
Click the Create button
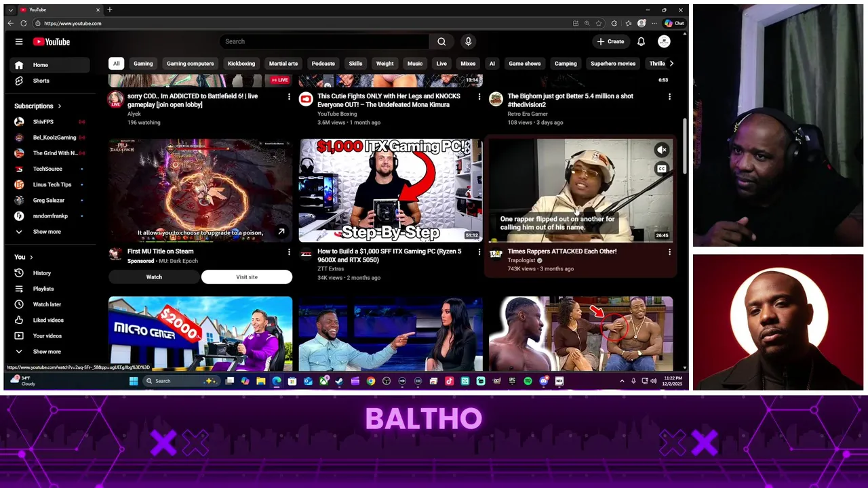610,41
